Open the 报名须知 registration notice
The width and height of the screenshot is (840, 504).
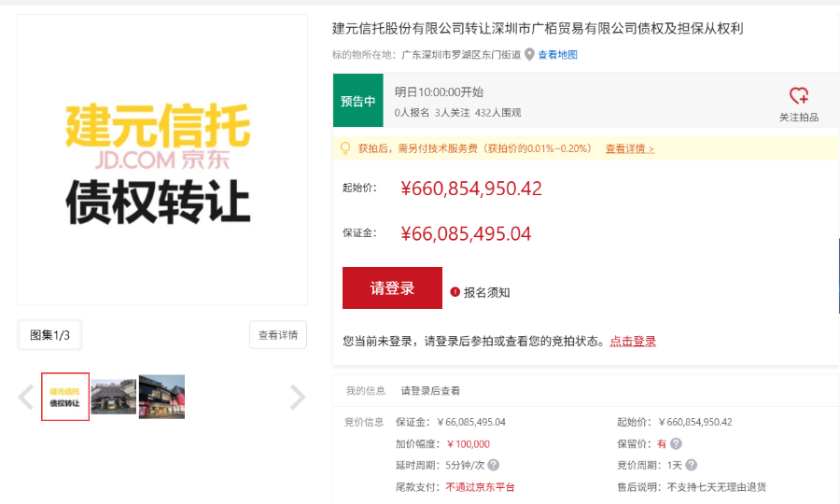(486, 292)
